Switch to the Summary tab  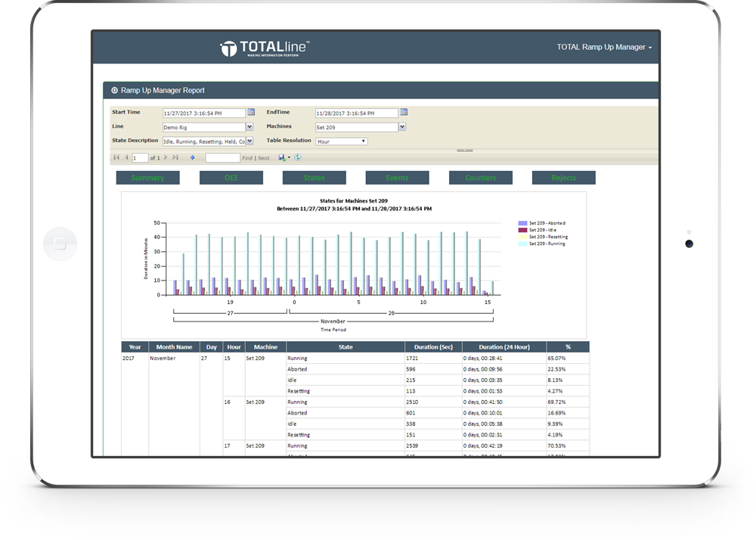(x=148, y=178)
